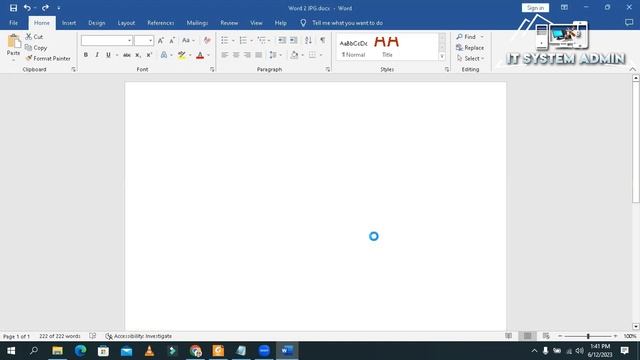The height and width of the screenshot is (360, 640).
Task: Align text left
Action: coord(225,55)
